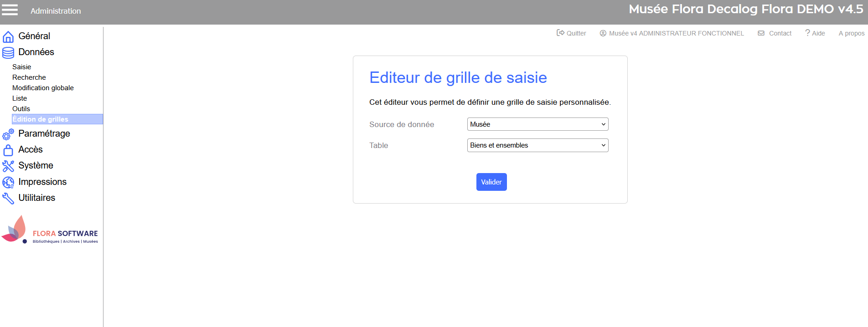
Task: Click the Général home icon
Action: [8, 36]
